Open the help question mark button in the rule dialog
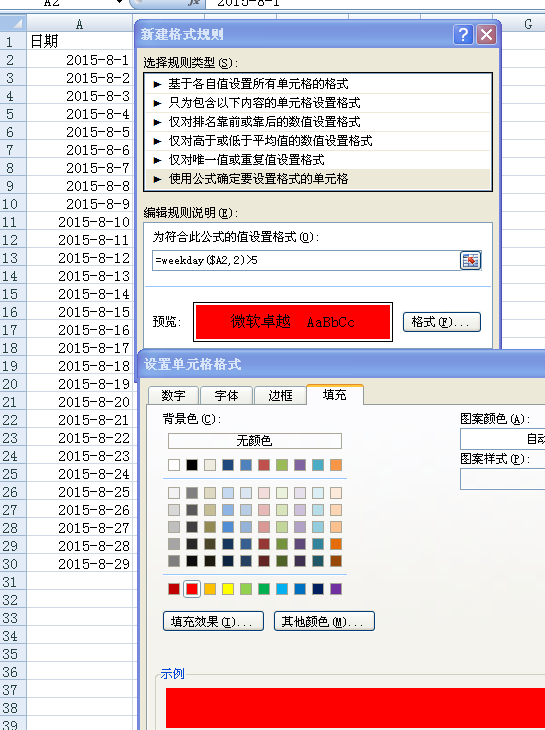 pyautogui.click(x=463, y=34)
